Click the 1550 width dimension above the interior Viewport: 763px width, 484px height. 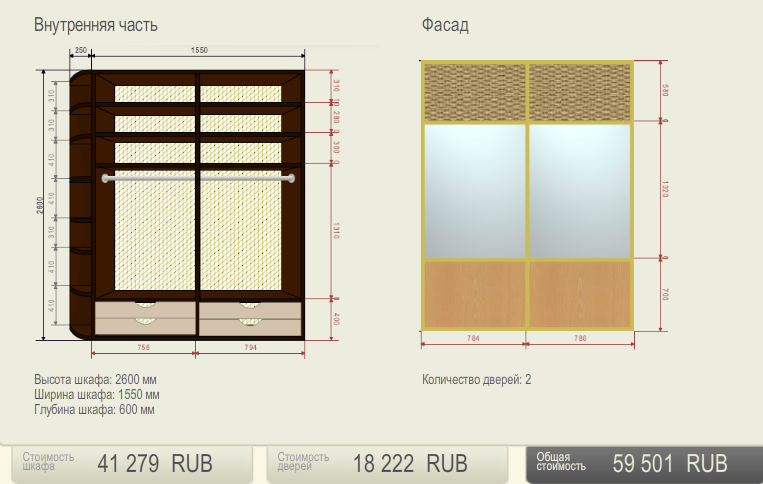click(199, 50)
